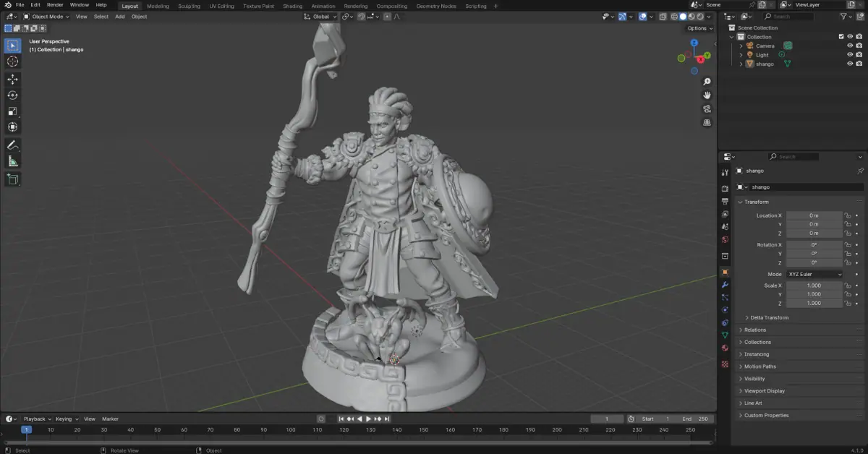Hide the shango object in the outliner

[x=849, y=64]
